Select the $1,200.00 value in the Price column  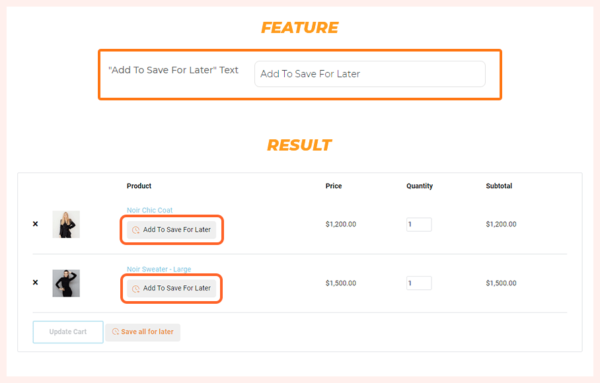(341, 224)
